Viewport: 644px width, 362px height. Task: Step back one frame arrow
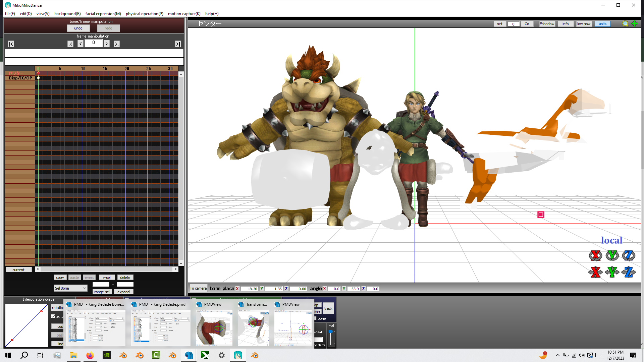(80, 44)
